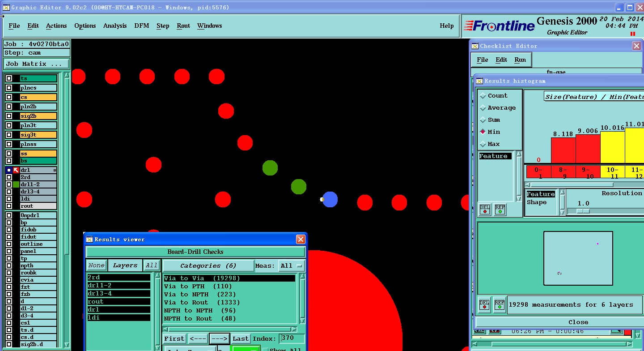Viewport: 644px width, 351px height.
Task: Select 'NPTH to Rout (48)' category
Action: coord(199,319)
